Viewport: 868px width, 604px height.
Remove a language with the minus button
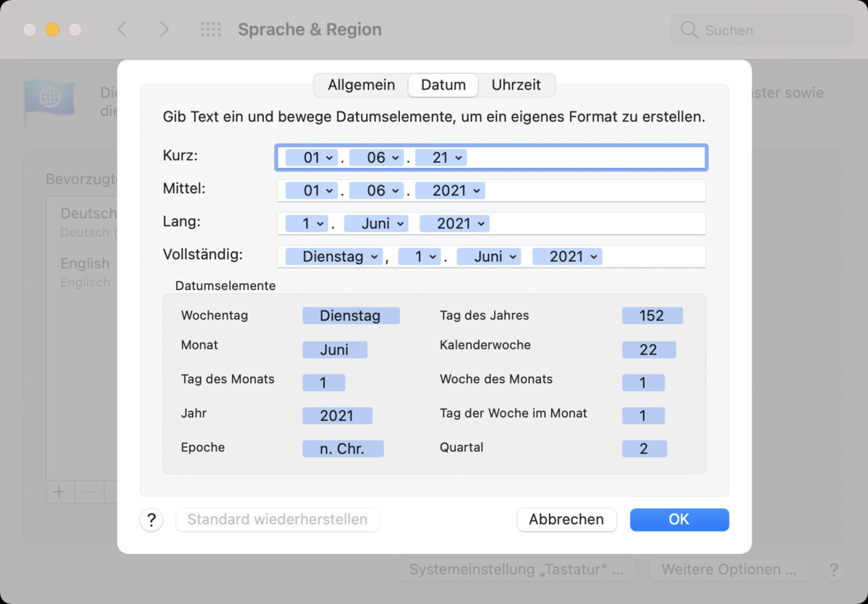tap(88, 492)
